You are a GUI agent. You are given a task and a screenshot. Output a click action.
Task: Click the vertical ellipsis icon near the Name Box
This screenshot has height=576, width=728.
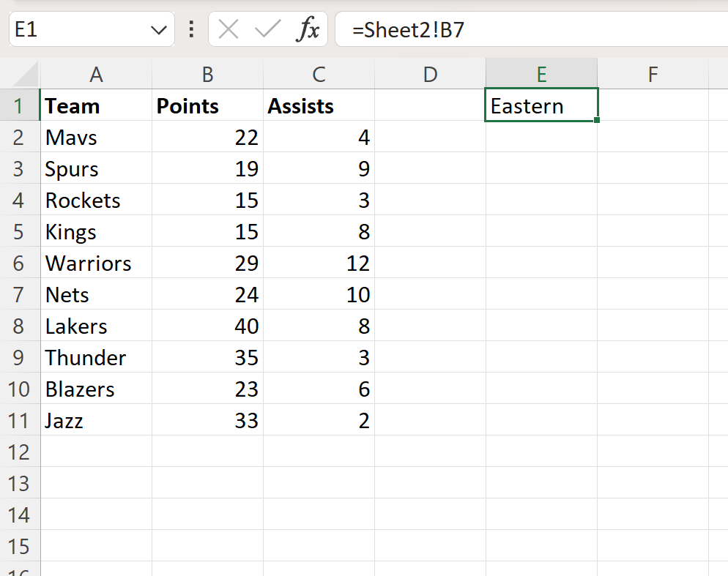pyautogui.click(x=190, y=29)
